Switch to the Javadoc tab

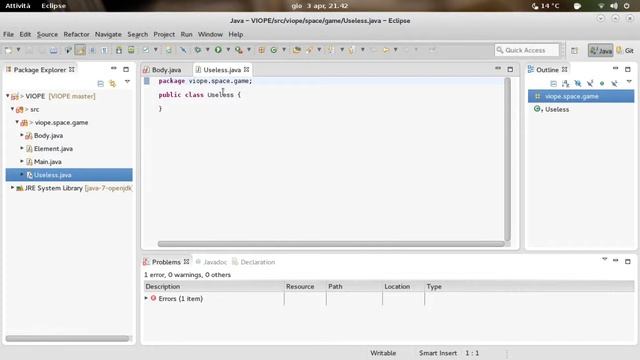(211, 262)
